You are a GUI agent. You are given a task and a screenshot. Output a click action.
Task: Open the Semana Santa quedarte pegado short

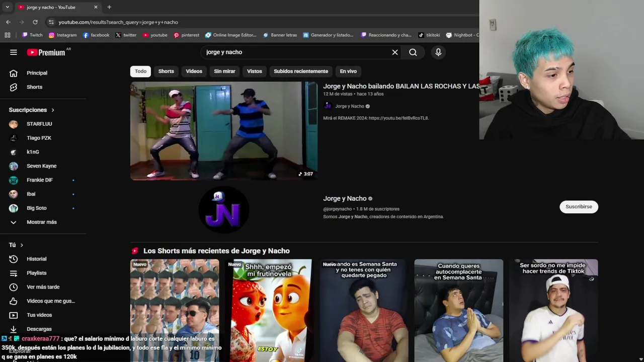[363, 310]
